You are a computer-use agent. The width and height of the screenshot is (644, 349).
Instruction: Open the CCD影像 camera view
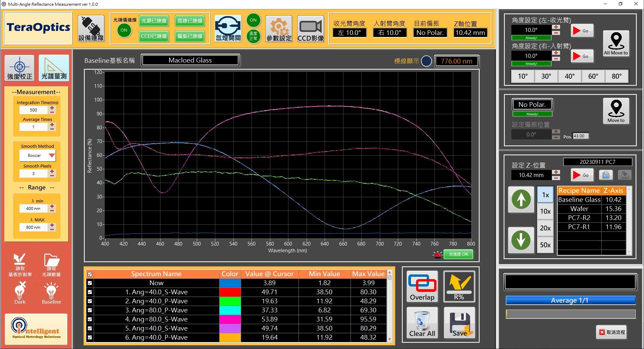311,29
